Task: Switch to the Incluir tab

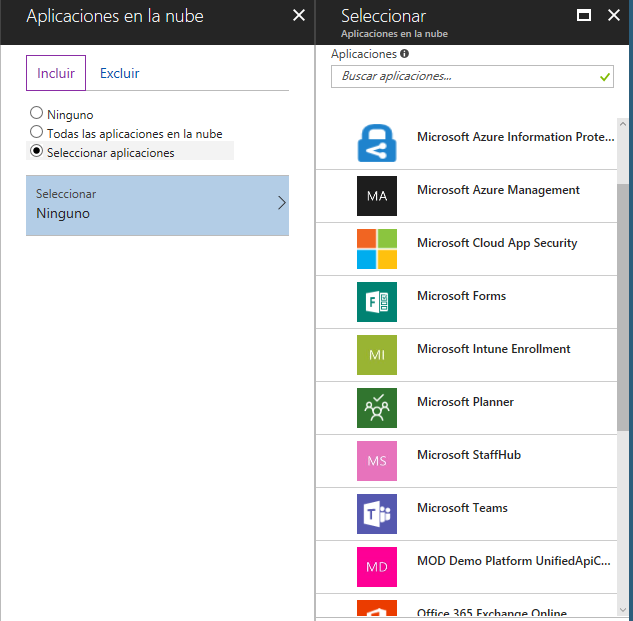Action: click(x=56, y=73)
